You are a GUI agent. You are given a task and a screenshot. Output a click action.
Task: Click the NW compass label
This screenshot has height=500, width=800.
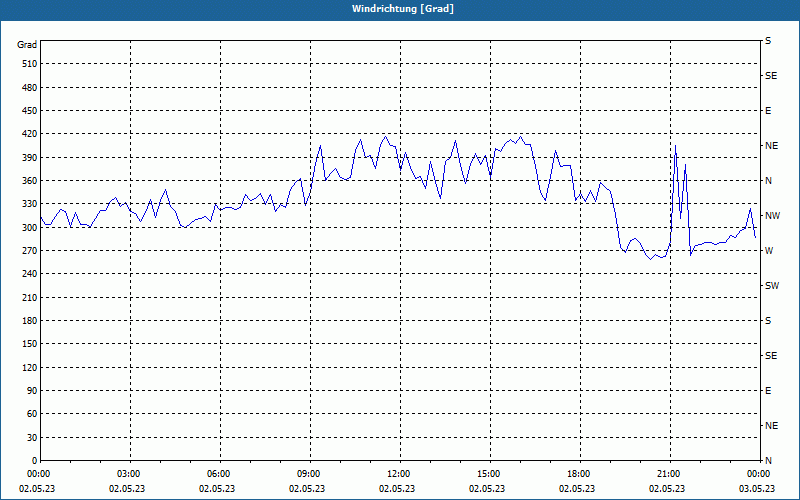coord(772,216)
